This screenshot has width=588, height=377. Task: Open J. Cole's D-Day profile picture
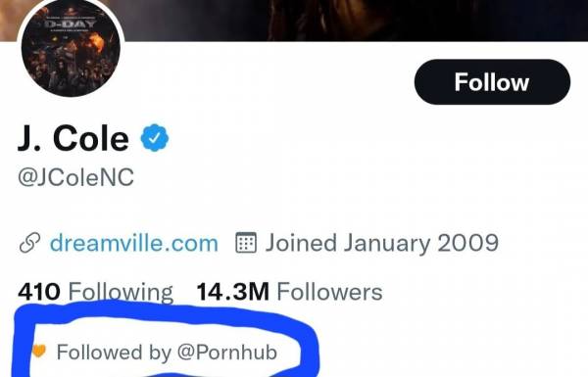(71, 48)
